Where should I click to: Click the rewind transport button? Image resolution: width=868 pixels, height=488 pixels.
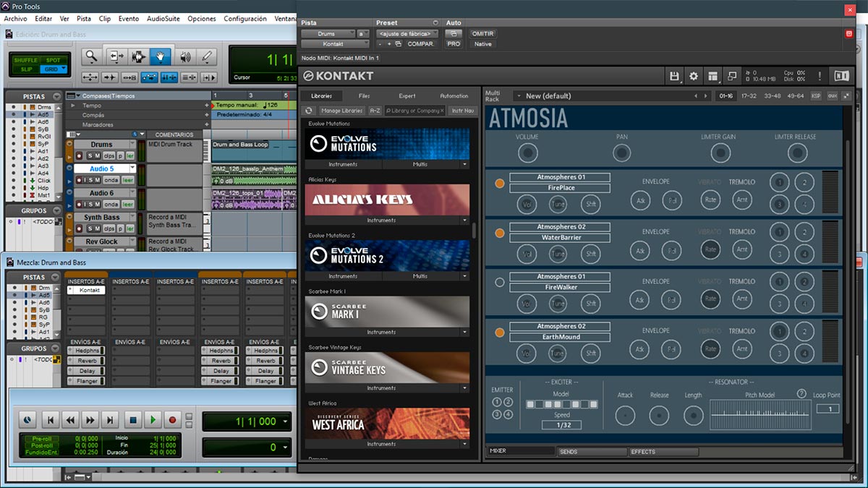click(x=70, y=419)
